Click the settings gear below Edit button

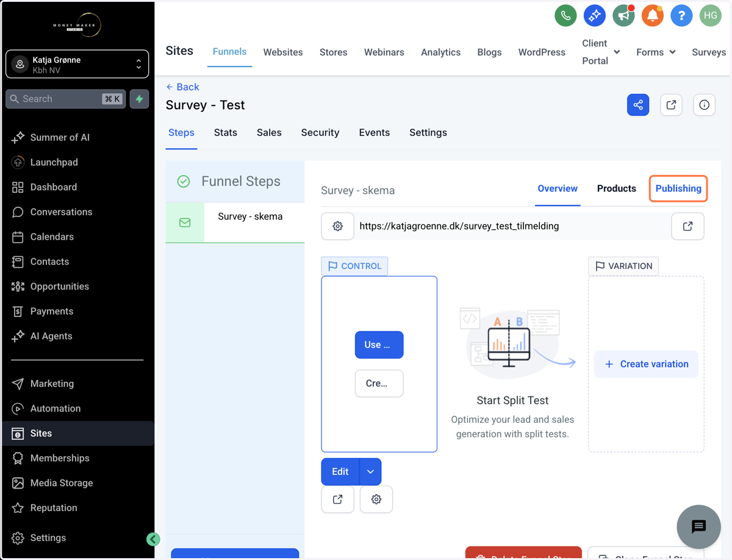click(x=376, y=499)
